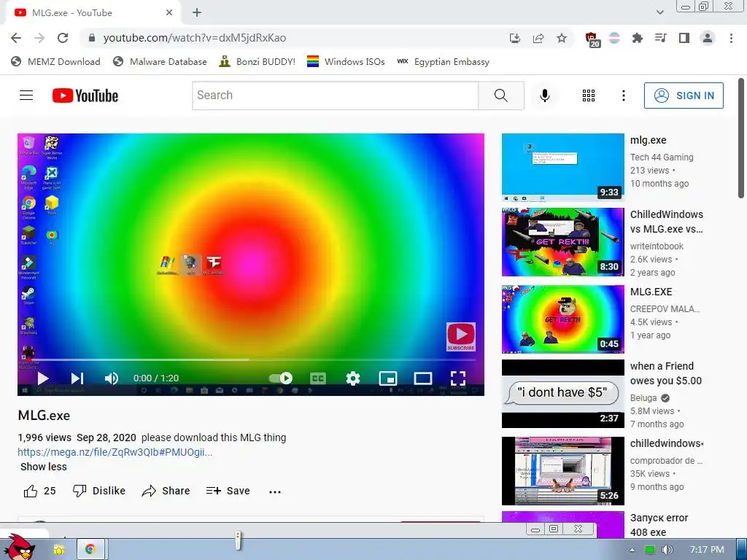Expand the tab search chevron
Viewport: 747px width, 560px height.
(659, 13)
